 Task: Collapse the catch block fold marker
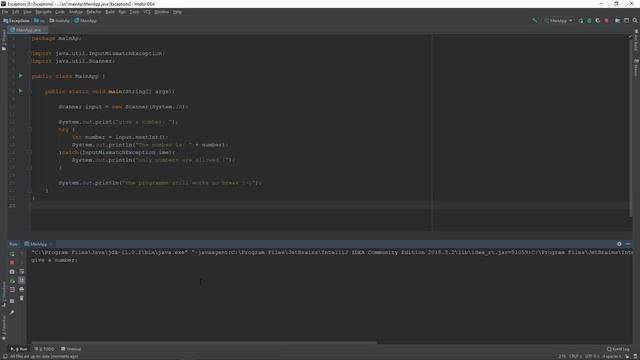click(30, 152)
